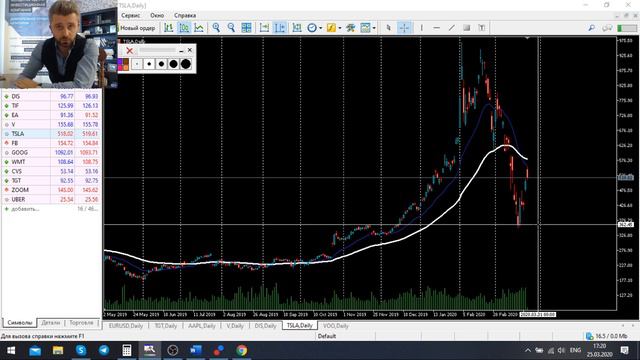Select the text label tool
This screenshot has width=640, height=360.
(482, 28)
